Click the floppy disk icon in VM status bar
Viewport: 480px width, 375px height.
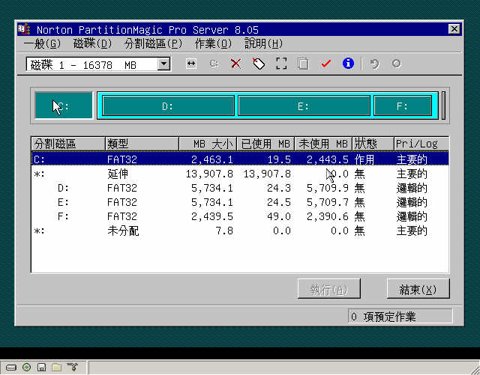coord(42,367)
